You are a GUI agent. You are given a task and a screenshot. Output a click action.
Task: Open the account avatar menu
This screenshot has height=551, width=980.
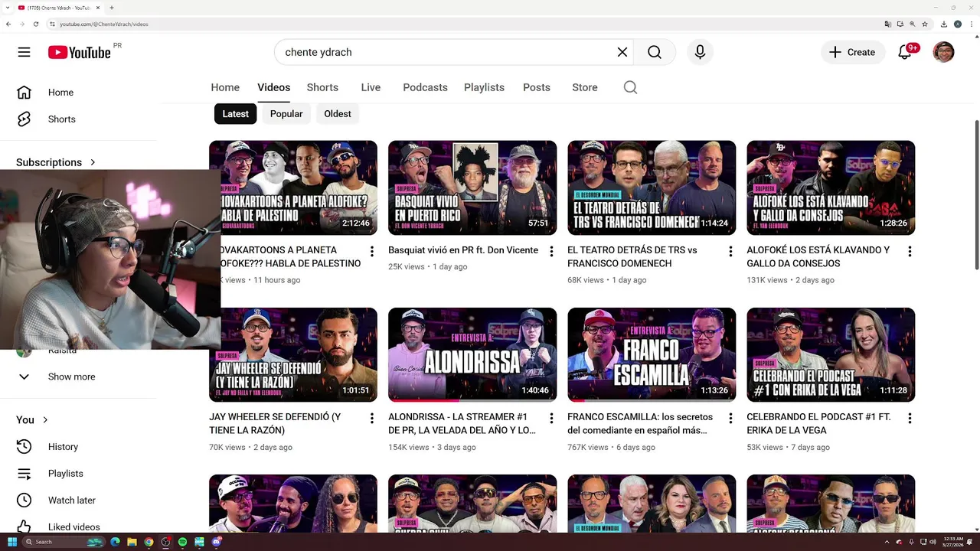coord(943,52)
